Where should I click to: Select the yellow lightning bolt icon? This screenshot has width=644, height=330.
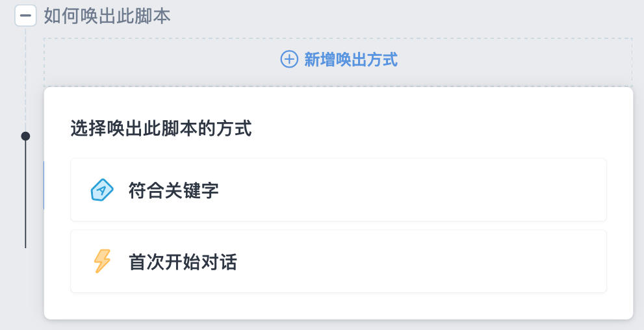coord(102,261)
